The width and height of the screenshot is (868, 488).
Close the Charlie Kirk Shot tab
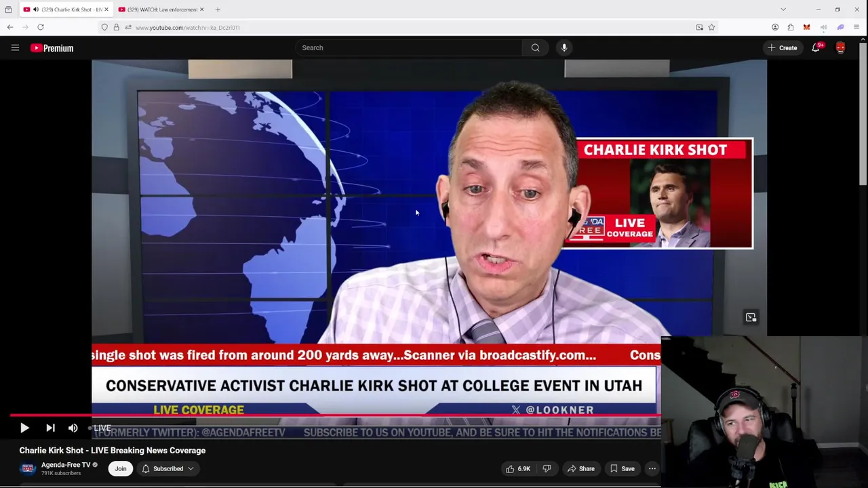pyautogui.click(x=106, y=9)
